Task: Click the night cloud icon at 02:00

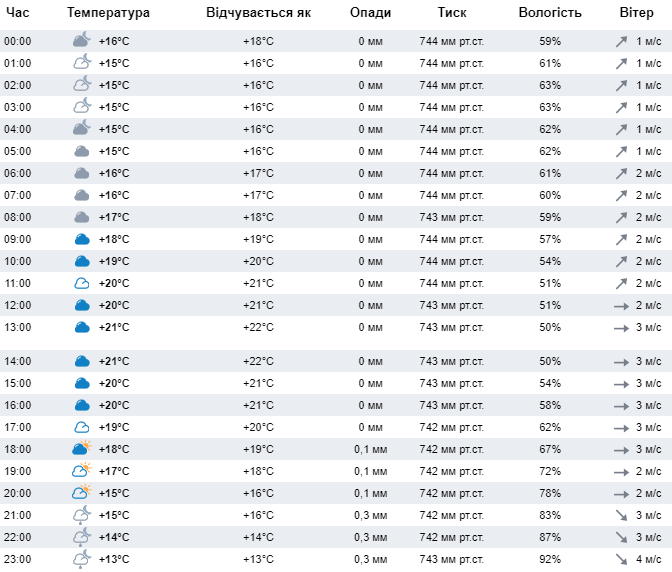Action: pos(82,85)
